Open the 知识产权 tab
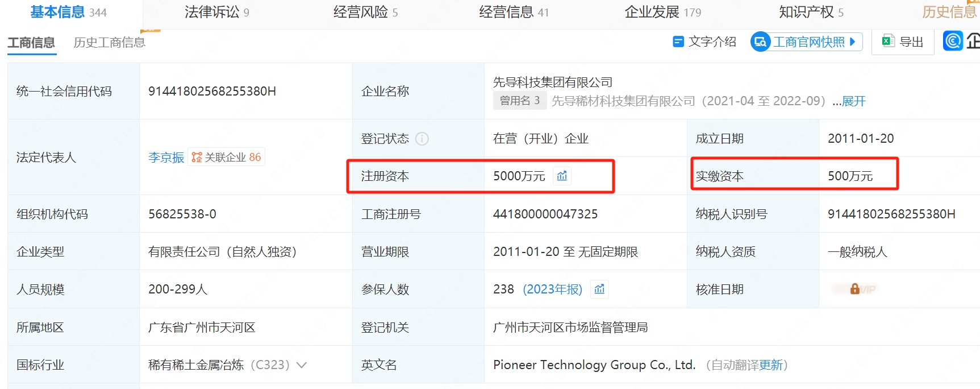Image resolution: width=980 pixels, height=389 pixels. [811, 12]
